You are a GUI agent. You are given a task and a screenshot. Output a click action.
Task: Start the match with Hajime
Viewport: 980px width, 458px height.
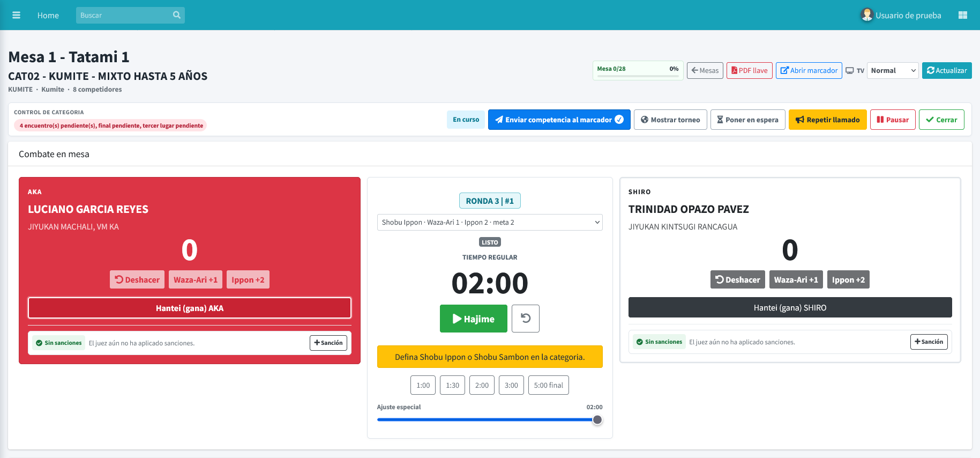pos(474,319)
